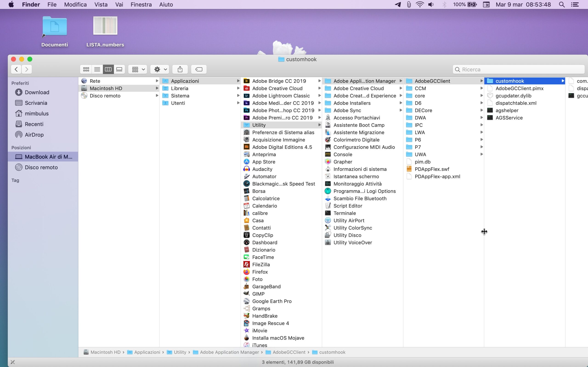This screenshot has width=588, height=367.
Task: Select gallery view mode button
Action: [x=119, y=70]
